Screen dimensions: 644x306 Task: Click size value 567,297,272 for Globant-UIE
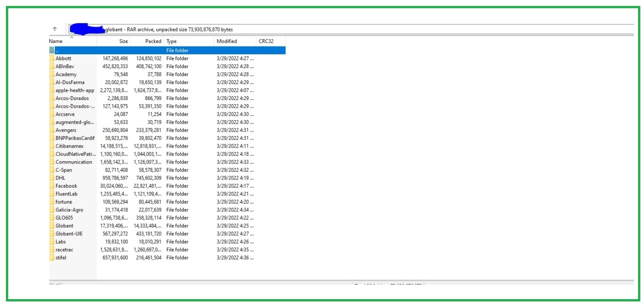[115, 234]
